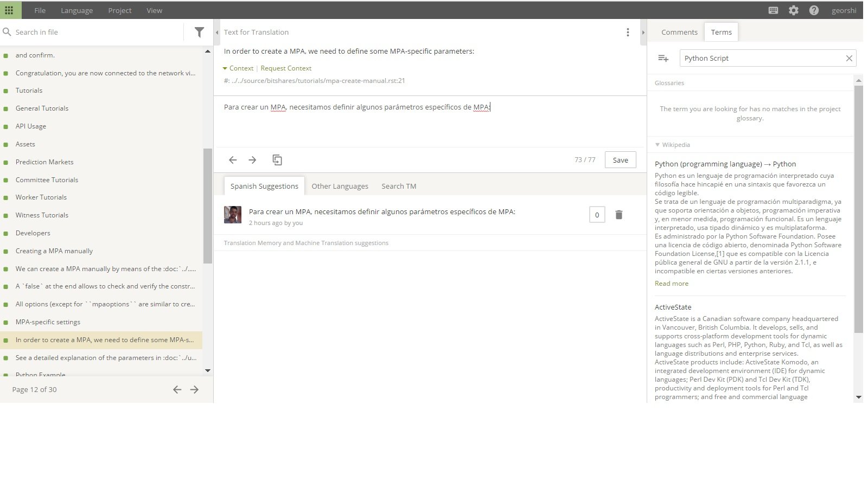The width and height of the screenshot is (868, 488).
Task: Open the georshi user account menu
Action: (x=844, y=10)
